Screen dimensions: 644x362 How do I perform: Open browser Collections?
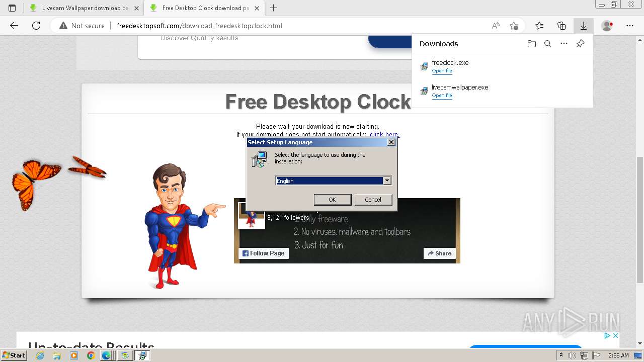[561, 26]
